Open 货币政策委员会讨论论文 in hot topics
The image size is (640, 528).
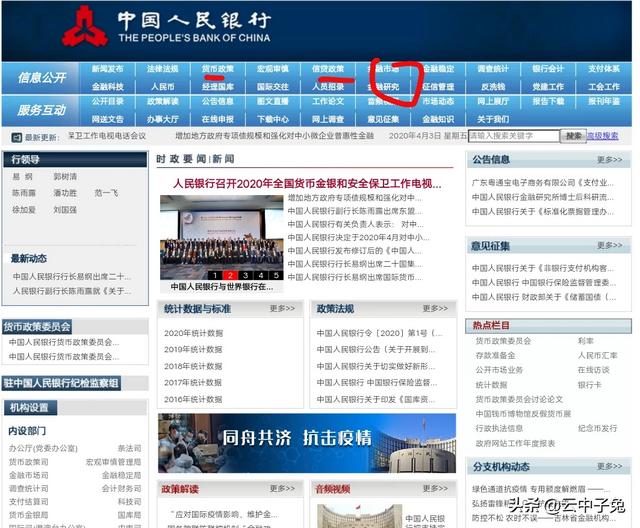coord(519,399)
